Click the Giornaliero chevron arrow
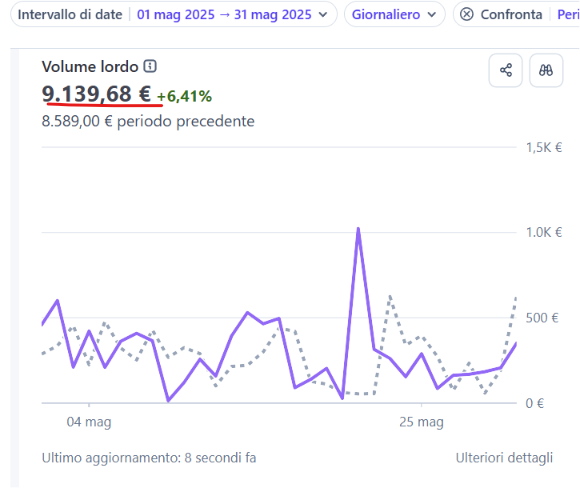The height and width of the screenshot is (488, 580). pos(431,15)
